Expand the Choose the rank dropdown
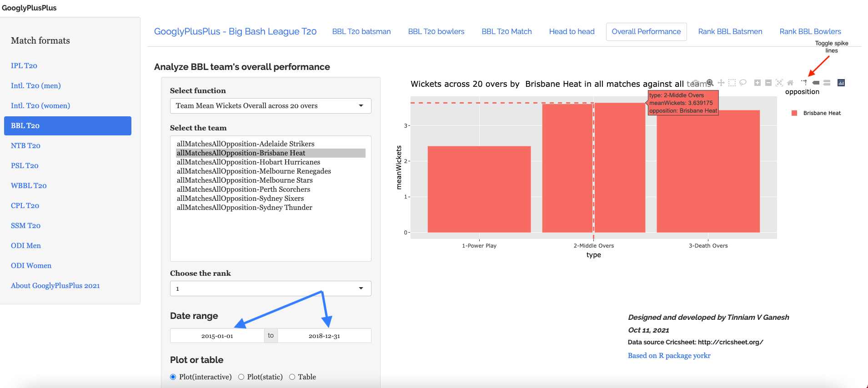 [271, 289]
